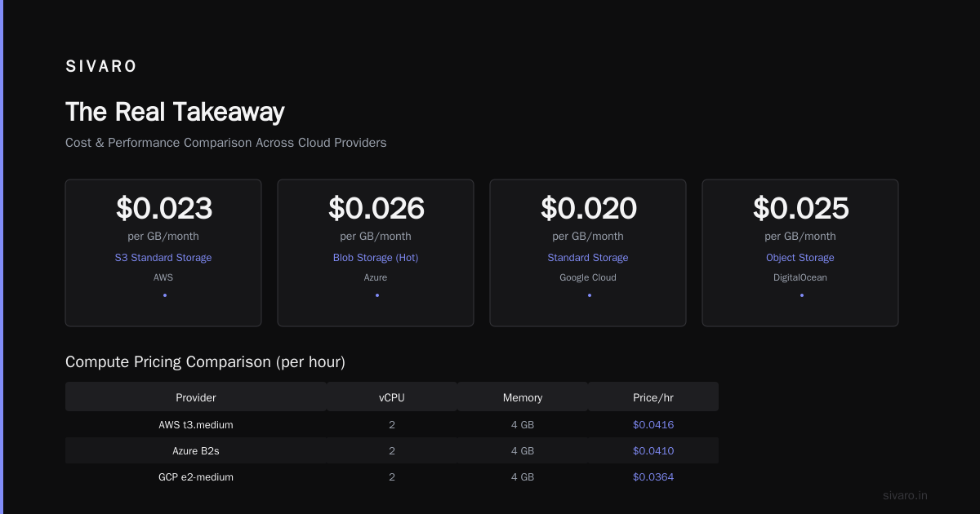The image size is (980, 514).
Task: Click the Google Cloud Standard Storage label
Action: pyautogui.click(x=588, y=258)
